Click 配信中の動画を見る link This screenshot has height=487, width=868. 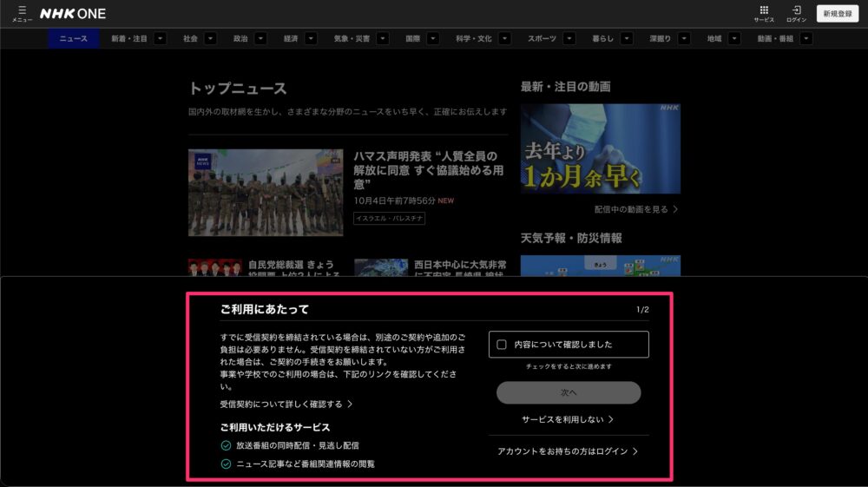(636, 209)
